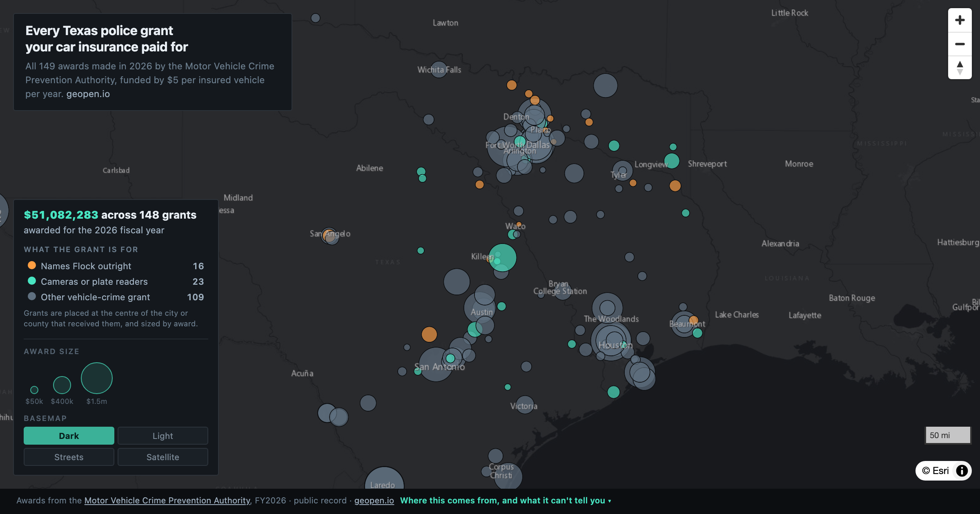Screen dimensions: 980x514
Task: Filter by 'Cameras or plate readers' legend row
Action: tap(116, 281)
